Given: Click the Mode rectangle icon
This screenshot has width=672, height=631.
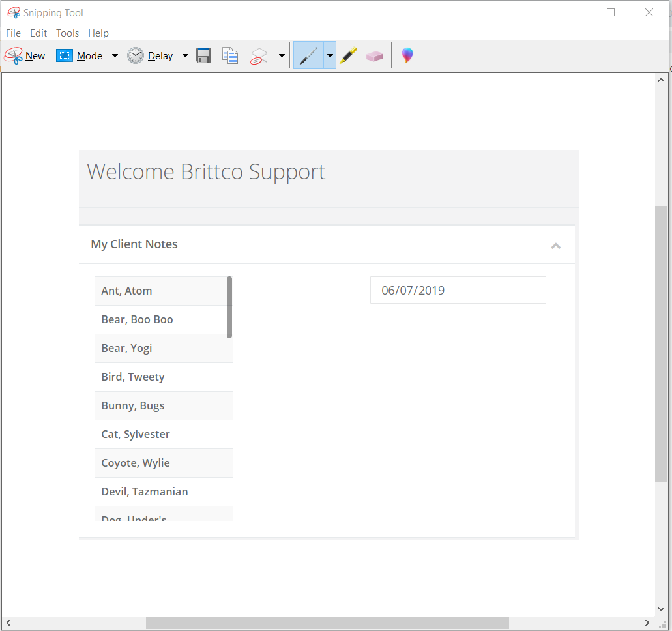Looking at the screenshot, I should (65, 56).
